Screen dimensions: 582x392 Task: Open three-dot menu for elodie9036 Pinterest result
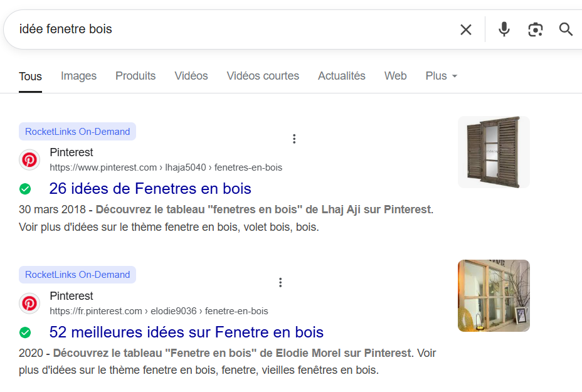(x=280, y=282)
